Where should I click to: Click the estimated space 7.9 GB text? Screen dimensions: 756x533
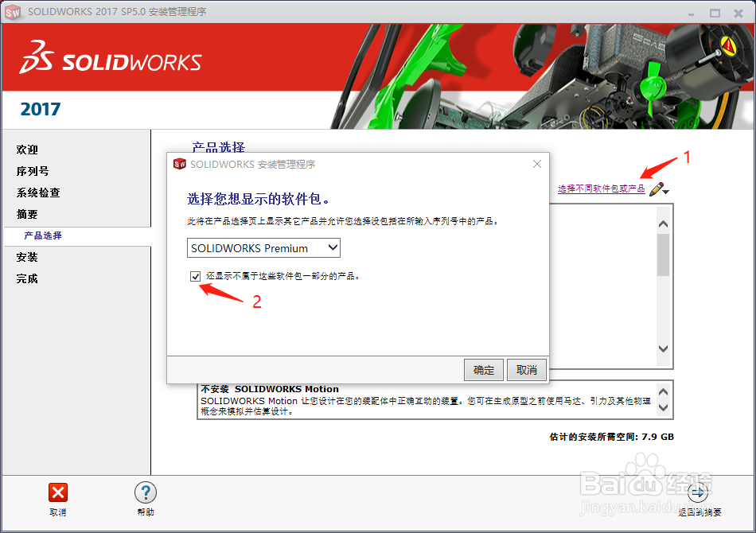point(611,437)
